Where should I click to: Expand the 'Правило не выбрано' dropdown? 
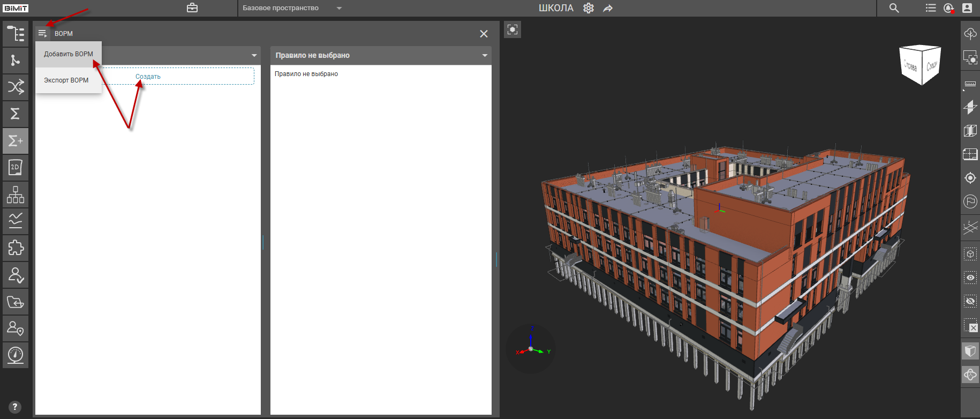485,55
